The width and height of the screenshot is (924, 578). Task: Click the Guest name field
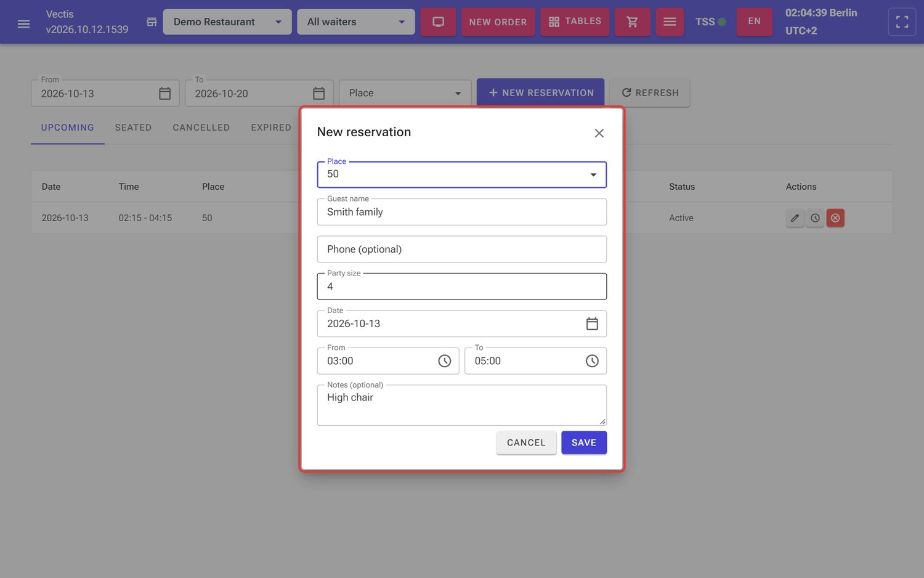461,212
